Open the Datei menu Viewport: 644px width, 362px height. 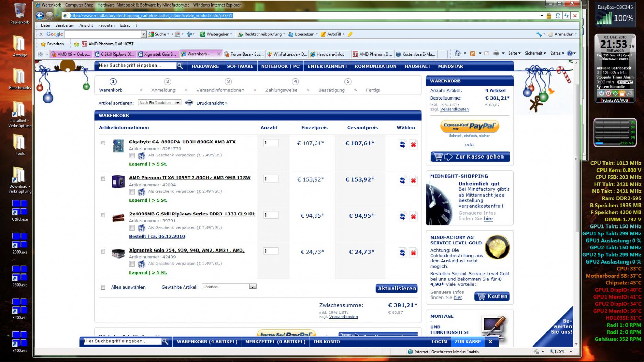[x=45, y=25]
